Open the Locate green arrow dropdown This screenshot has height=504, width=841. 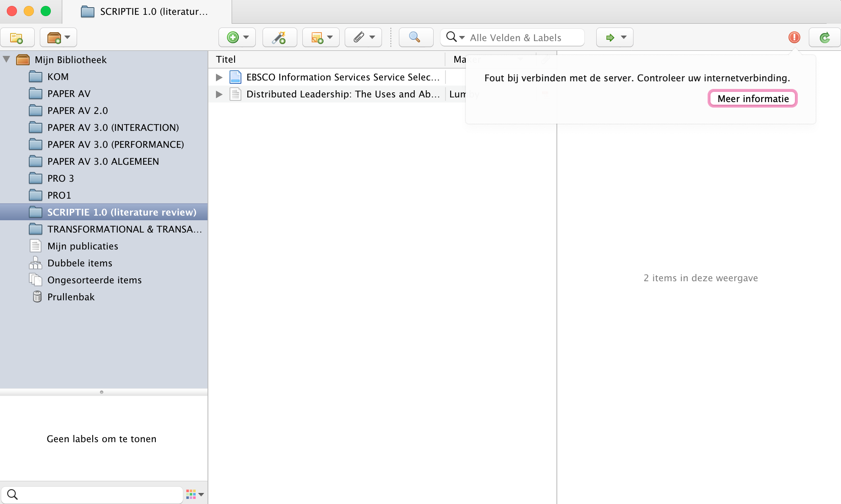pyautogui.click(x=614, y=38)
